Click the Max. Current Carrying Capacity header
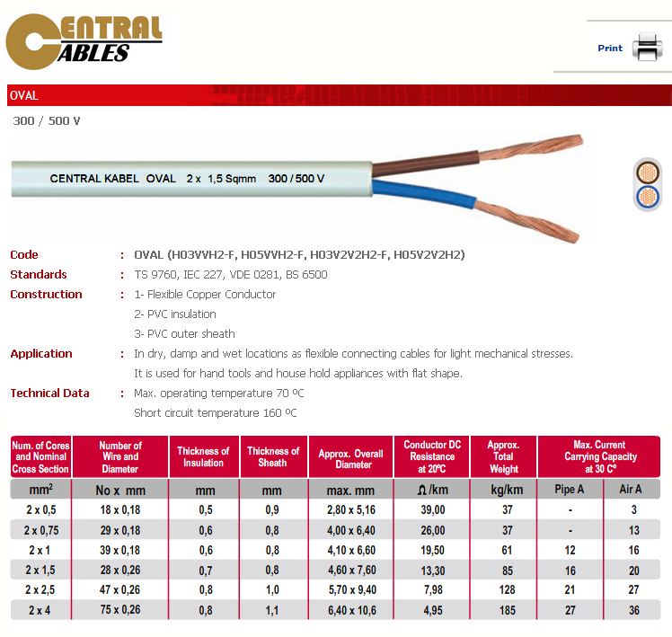This screenshot has height=637, width=672. point(599,456)
